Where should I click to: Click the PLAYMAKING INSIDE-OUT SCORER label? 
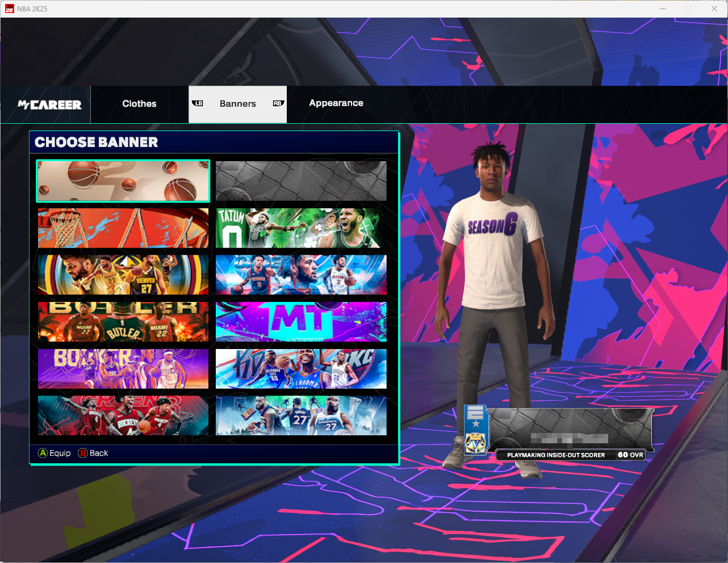(x=556, y=455)
